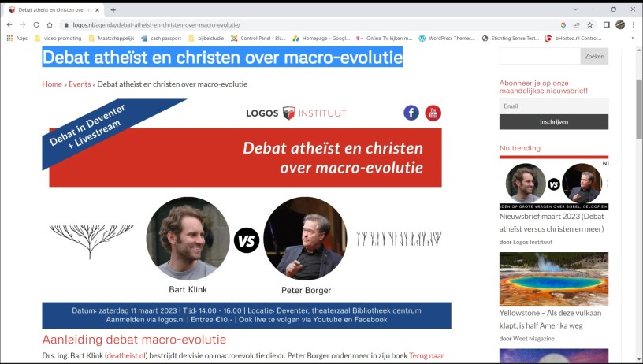Follow the 'Events' breadcrumb link
Image resolution: width=643 pixels, height=364 pixels.
(x=80, y=84)
